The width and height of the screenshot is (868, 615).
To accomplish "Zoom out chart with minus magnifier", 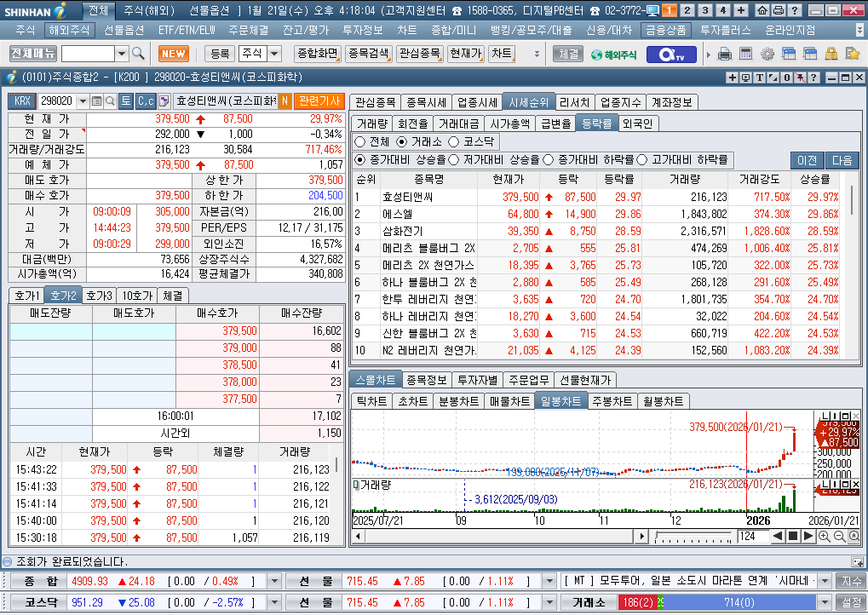I will 839,536.
